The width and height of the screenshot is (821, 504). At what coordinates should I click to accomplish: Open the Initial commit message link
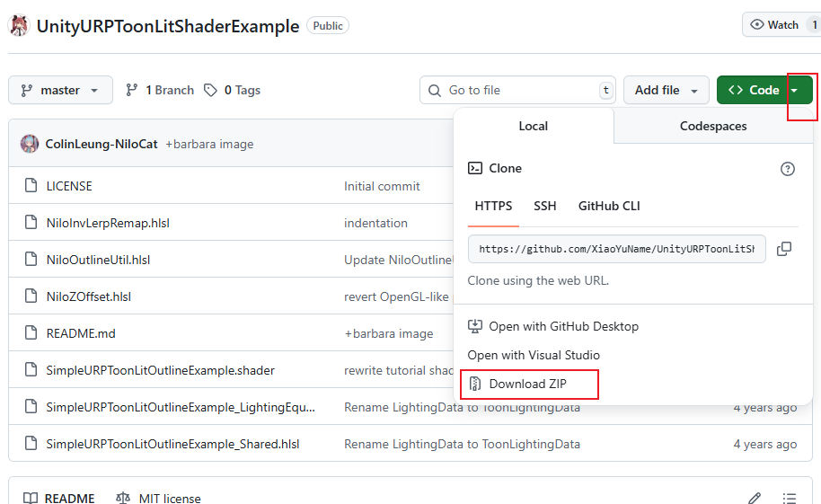tap(382, 186)
